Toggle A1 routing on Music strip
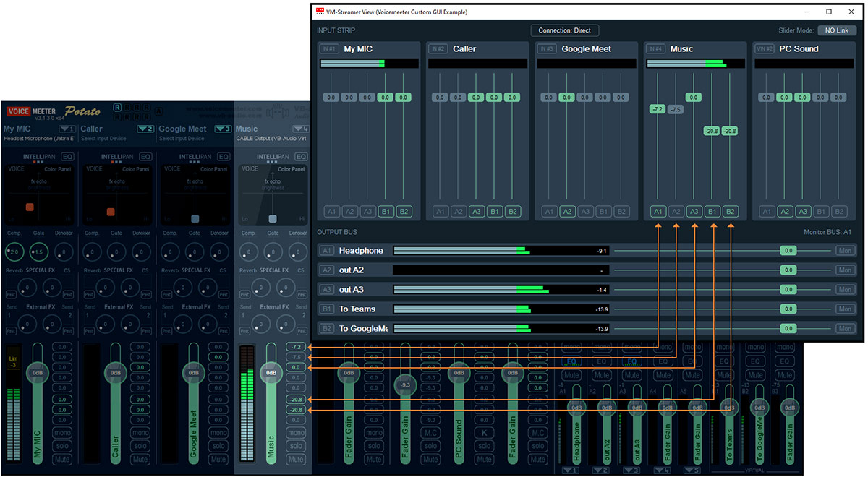This screenshot has height=477, width=868. pos(658,212)
